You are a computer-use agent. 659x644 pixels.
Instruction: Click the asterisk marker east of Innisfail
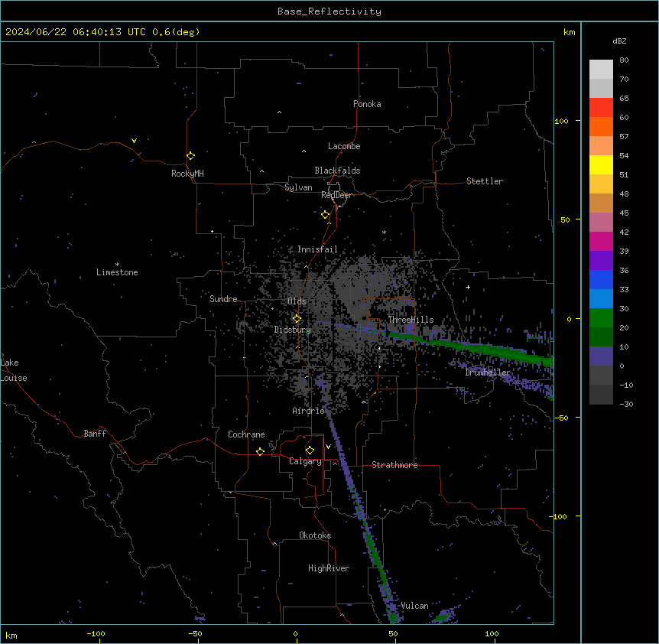point(384,232)
